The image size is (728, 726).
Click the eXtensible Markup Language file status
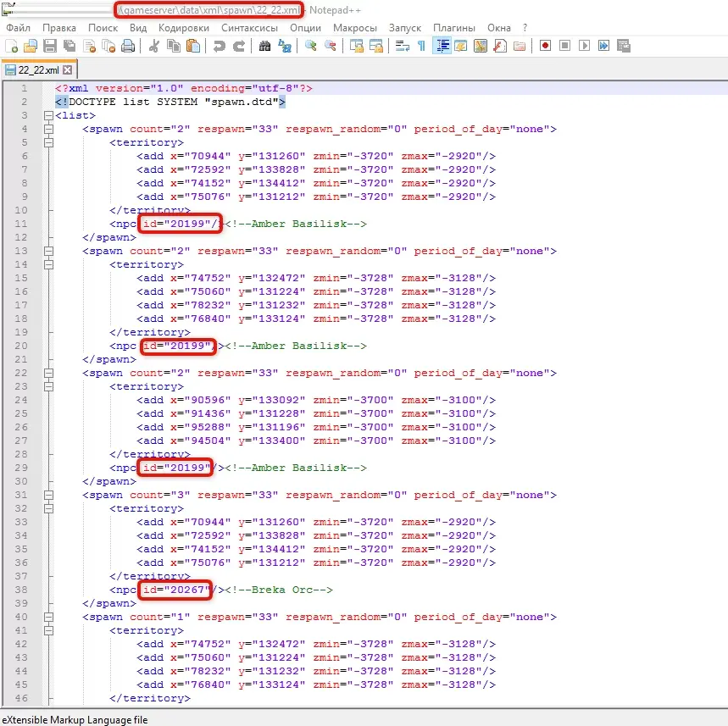point(75,719)
